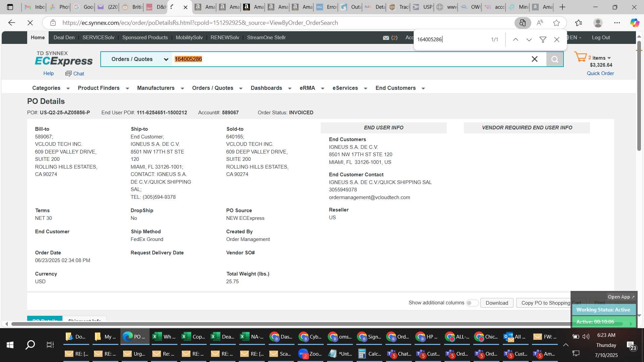This screenshot has height=362, width=644.
Task: Click the Read aloud icon
Action: [x=540, y=23]
